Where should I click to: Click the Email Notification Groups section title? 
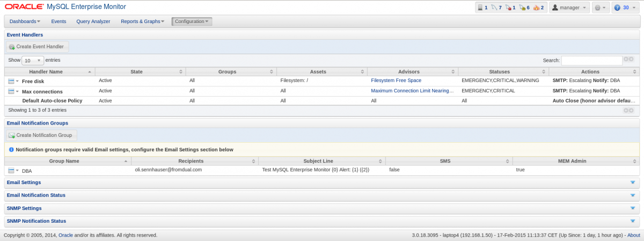coord(39,123)
